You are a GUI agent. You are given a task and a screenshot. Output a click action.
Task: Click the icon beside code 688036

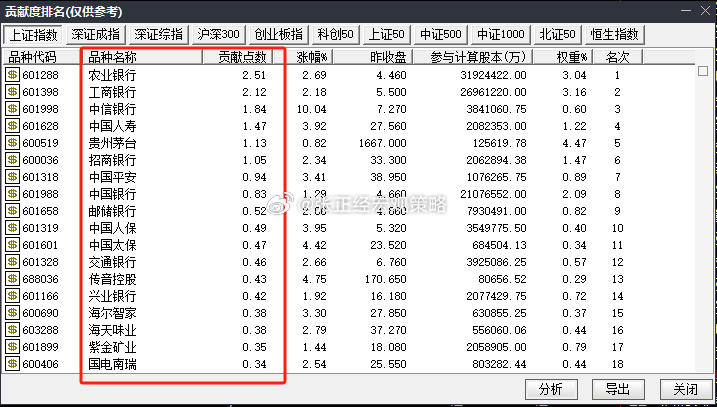pyautogui.click(x=12, y=279)
